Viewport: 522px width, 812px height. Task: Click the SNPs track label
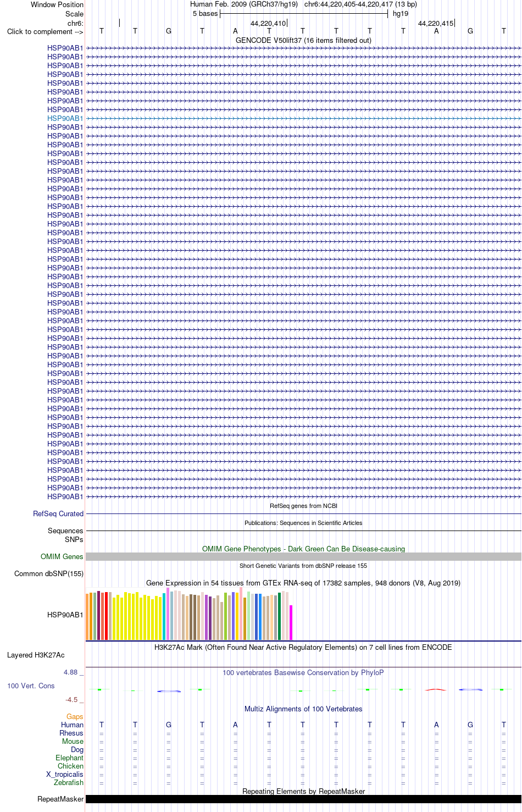coord(74,539)
